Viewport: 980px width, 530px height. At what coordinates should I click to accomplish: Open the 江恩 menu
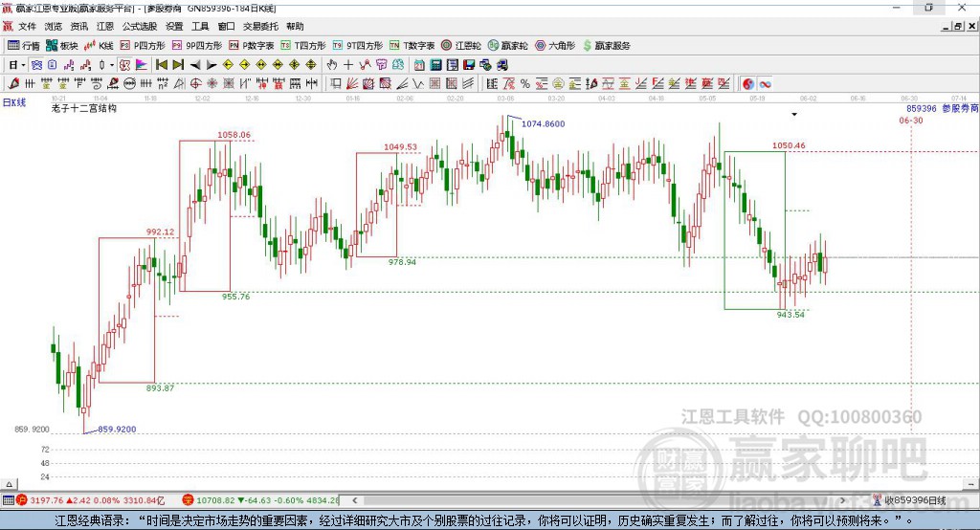click(x=105, y=26)
